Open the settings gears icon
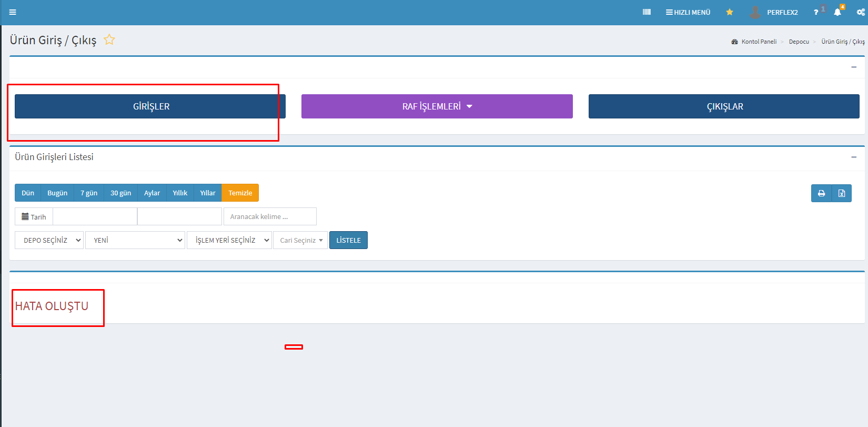868x427 pixels. pos(861,12)
